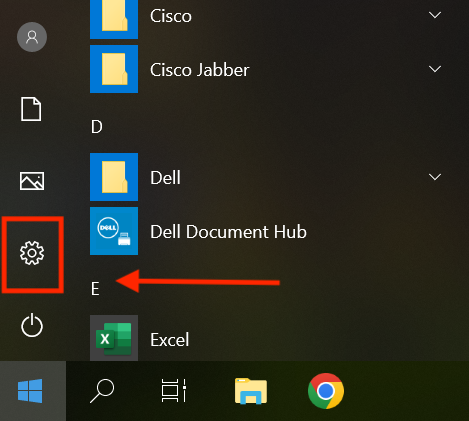Open the Documents icon in sidebar
The height and width of the screenshot is (421, 469).
[31, 109]
